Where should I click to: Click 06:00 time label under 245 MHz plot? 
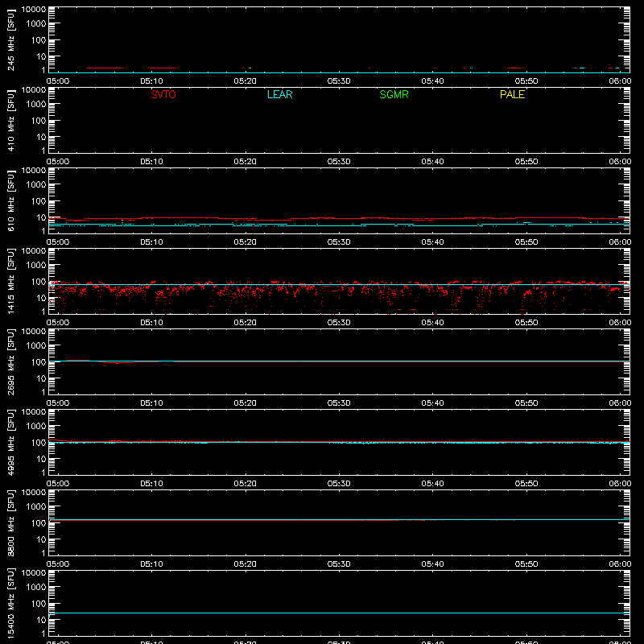point(620,81)
